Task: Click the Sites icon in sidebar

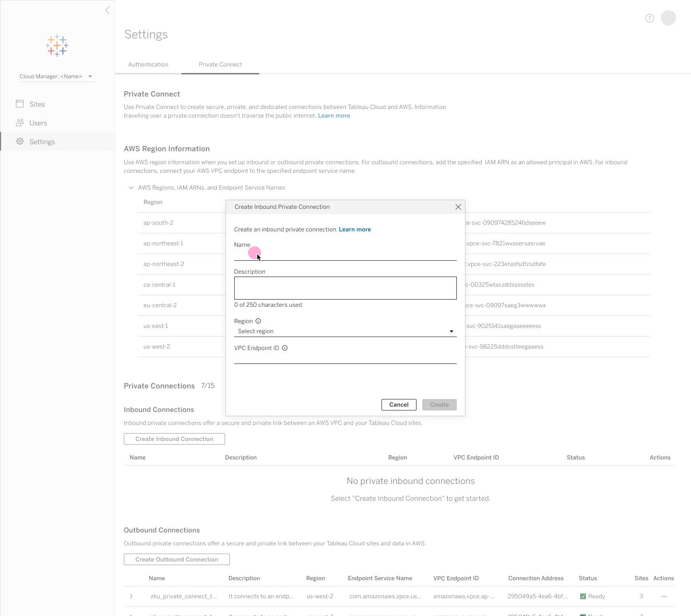Action: coord(20,104)
